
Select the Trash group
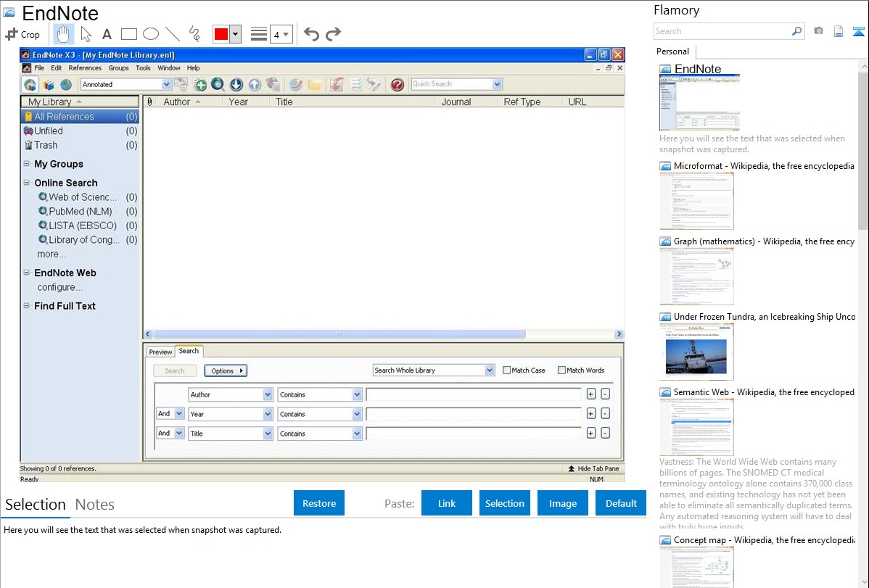click(x=80, y=145)
